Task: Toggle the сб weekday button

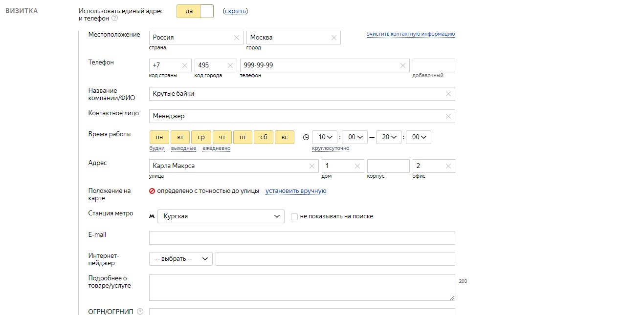Action: click(x=264, y=137)
